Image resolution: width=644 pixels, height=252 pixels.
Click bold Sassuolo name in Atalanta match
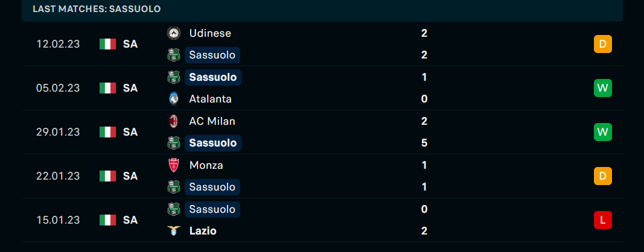tap(212, 77)
